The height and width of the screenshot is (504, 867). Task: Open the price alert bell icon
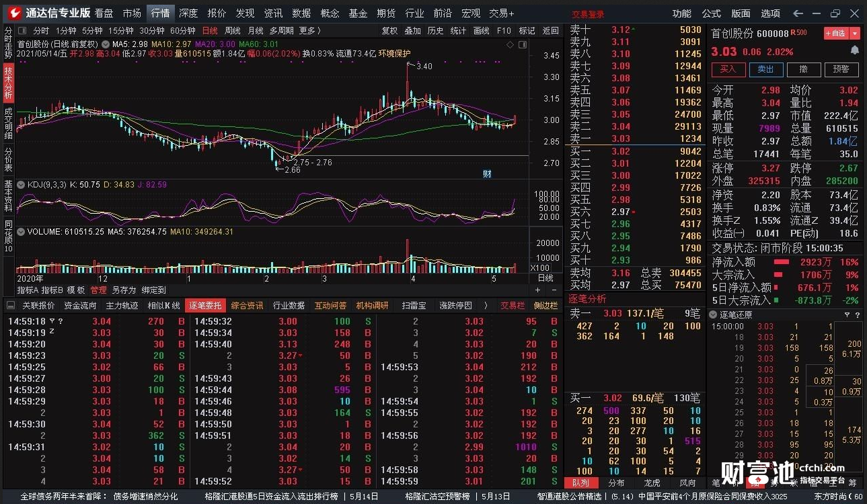[x=854, y=51]
